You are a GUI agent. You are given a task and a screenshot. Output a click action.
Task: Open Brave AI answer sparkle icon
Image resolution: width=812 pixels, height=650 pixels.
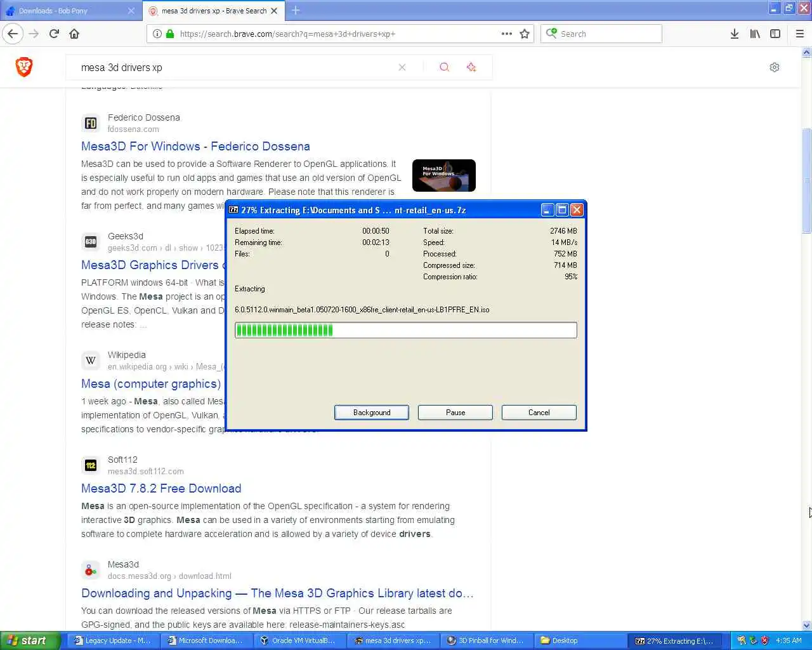pos(471,67)
